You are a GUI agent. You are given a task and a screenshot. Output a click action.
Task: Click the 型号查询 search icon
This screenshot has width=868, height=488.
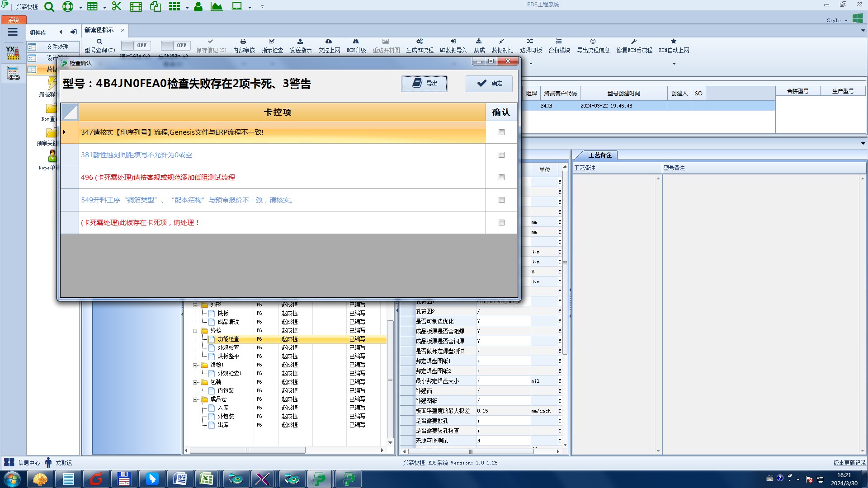99,42
